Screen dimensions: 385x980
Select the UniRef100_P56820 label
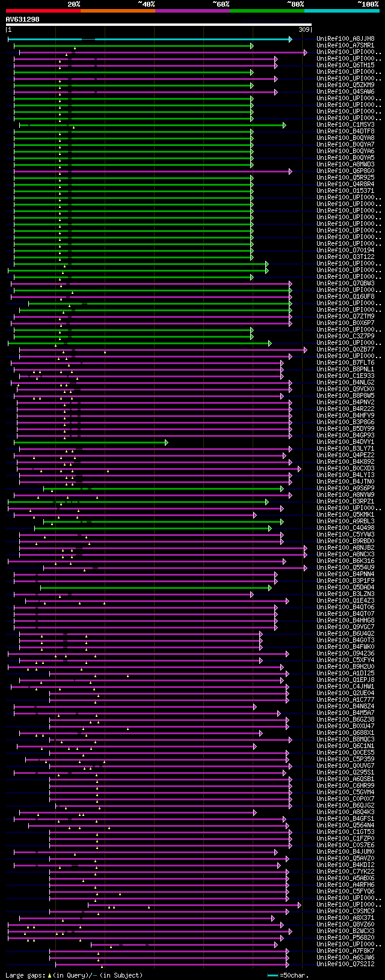[345, 938]
